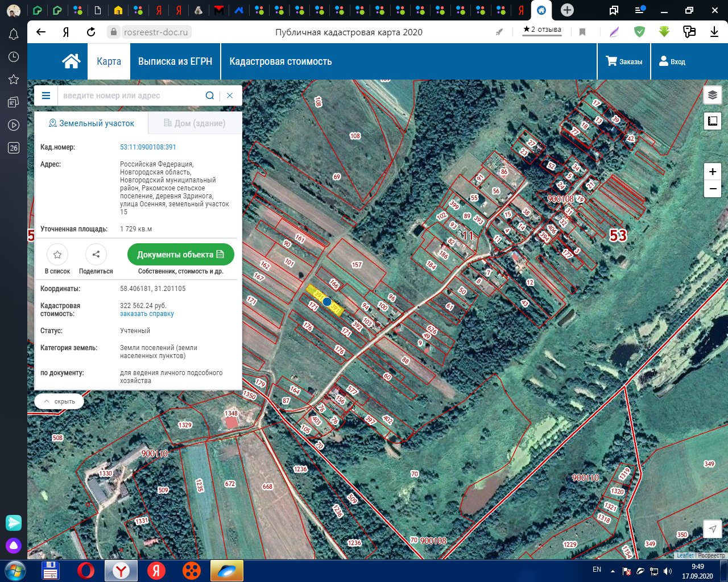The image size is (728, 582).
Task: Type in the address search field
Action: click(131, 95)
